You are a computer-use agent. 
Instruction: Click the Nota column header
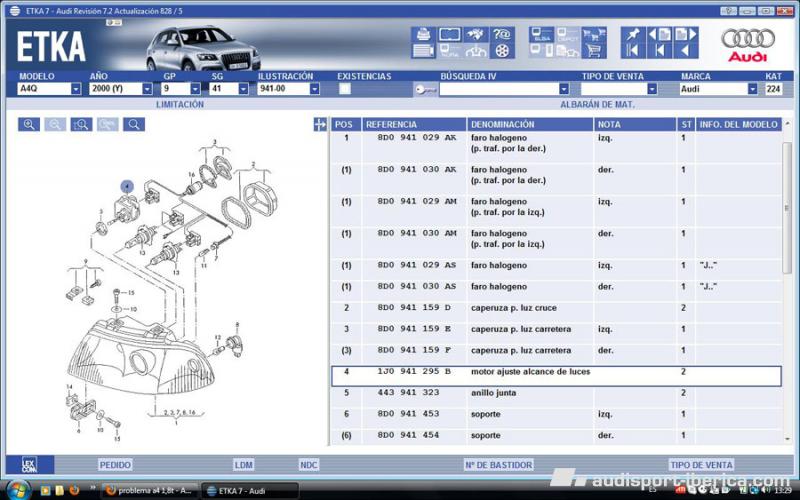tap(635, 124)
